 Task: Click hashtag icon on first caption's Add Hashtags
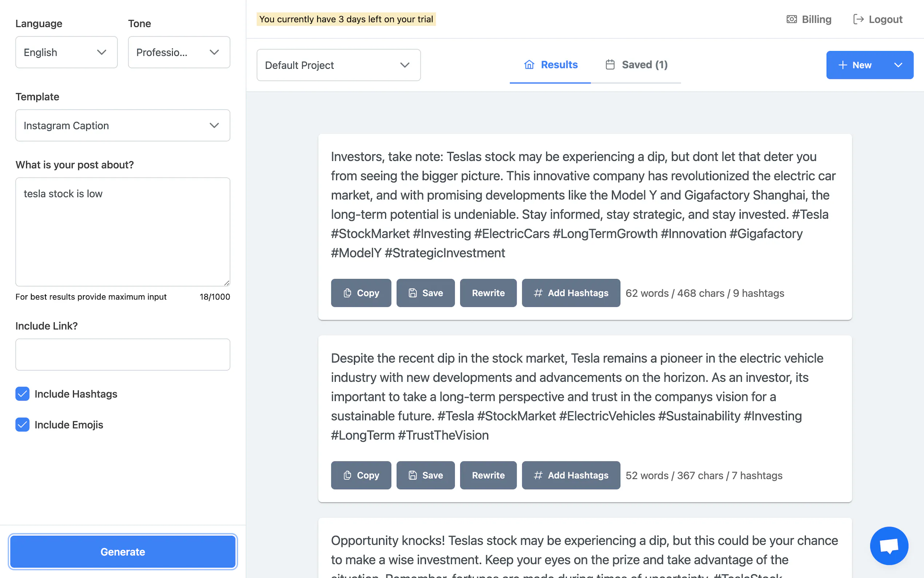(x=538, y=293)
